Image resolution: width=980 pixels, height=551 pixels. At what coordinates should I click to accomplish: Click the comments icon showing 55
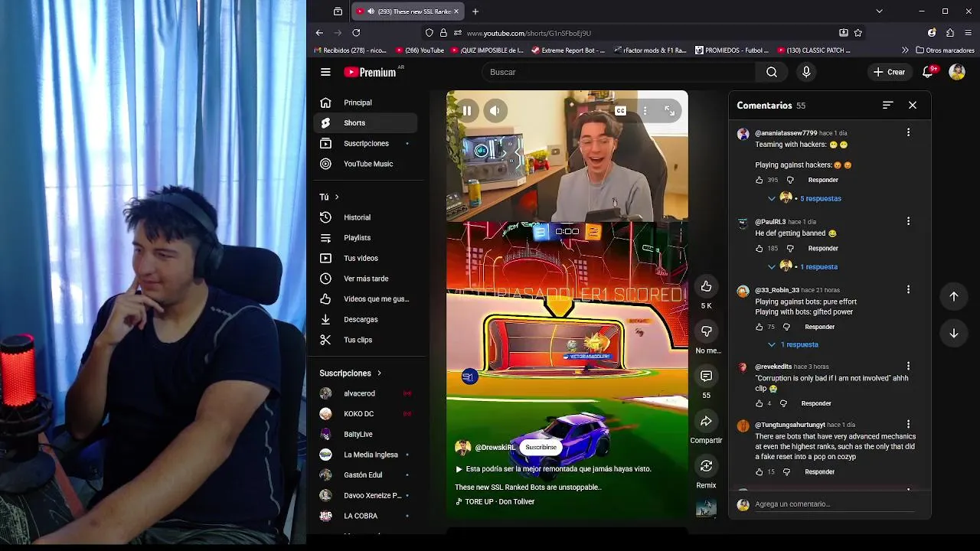click(706, 376)
